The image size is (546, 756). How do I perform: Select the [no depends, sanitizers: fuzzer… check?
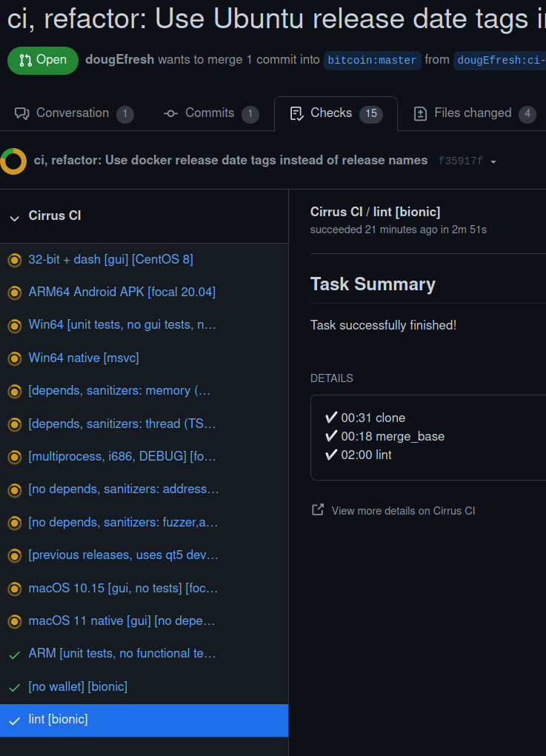[x=144, y=523]
